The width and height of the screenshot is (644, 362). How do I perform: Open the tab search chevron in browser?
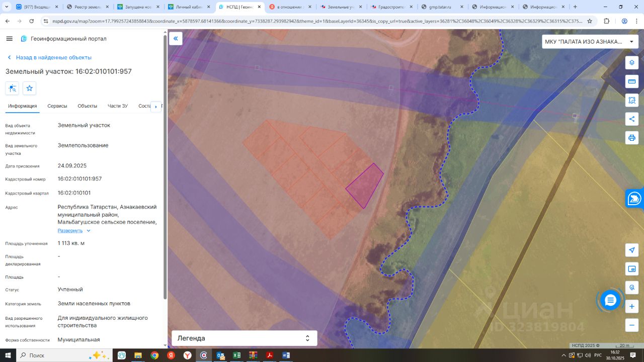(x=7, y=7)
